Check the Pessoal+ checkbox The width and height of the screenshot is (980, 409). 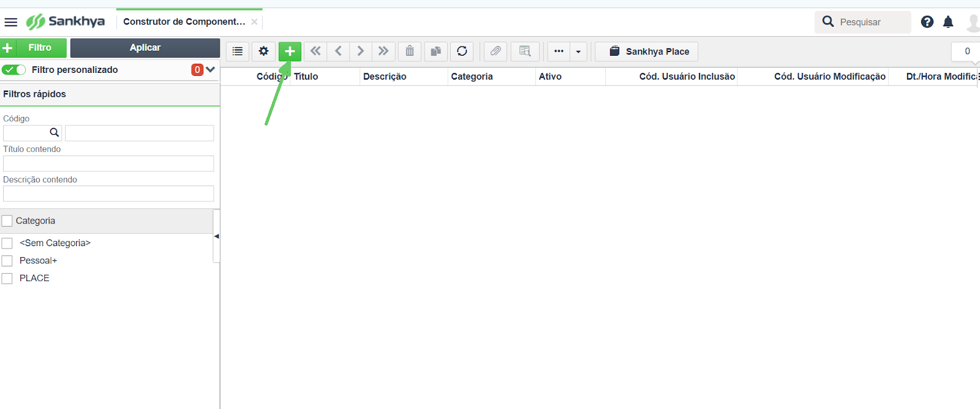tap(7, 261)
